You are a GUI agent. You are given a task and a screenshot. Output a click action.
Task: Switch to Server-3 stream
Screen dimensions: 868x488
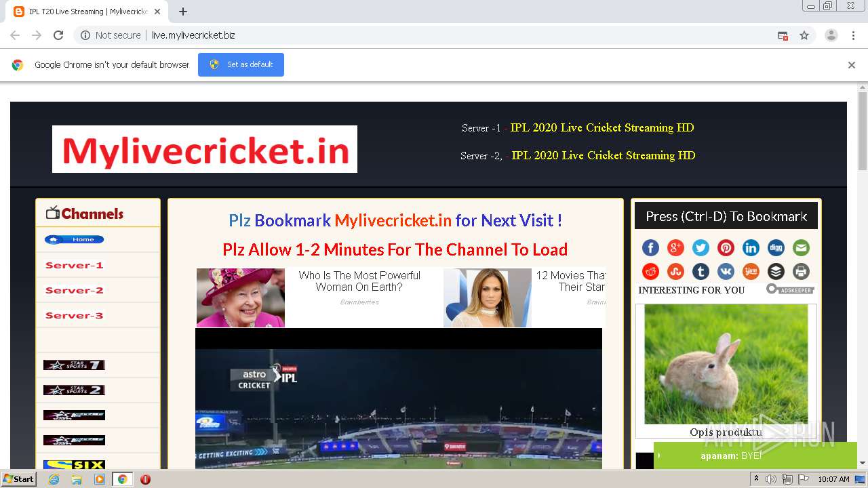[x=74, y=315]
